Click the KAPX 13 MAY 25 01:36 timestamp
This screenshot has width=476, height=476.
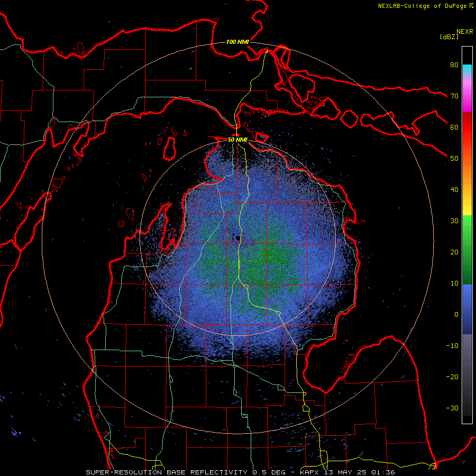tap(347, 472)
